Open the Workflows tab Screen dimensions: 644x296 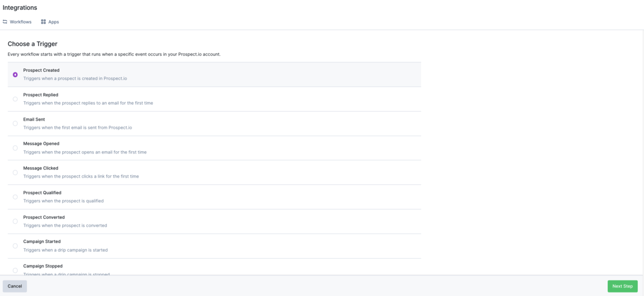tap(17, 22)
